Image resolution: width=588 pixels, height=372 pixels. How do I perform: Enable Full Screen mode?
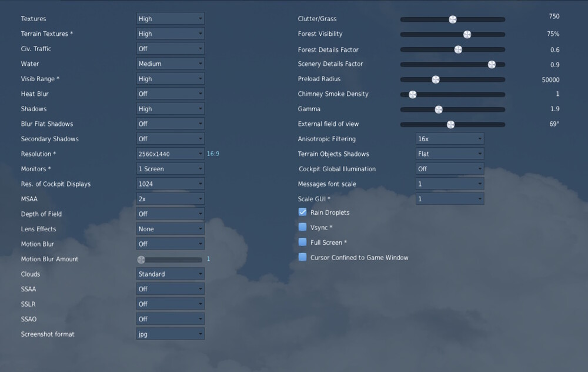pos(302,242)
